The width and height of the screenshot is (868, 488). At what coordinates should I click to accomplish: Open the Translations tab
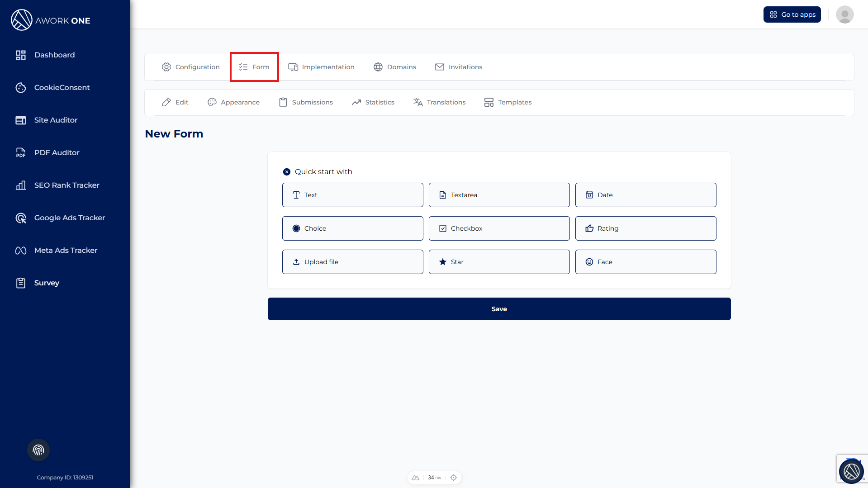pos(439,102)
